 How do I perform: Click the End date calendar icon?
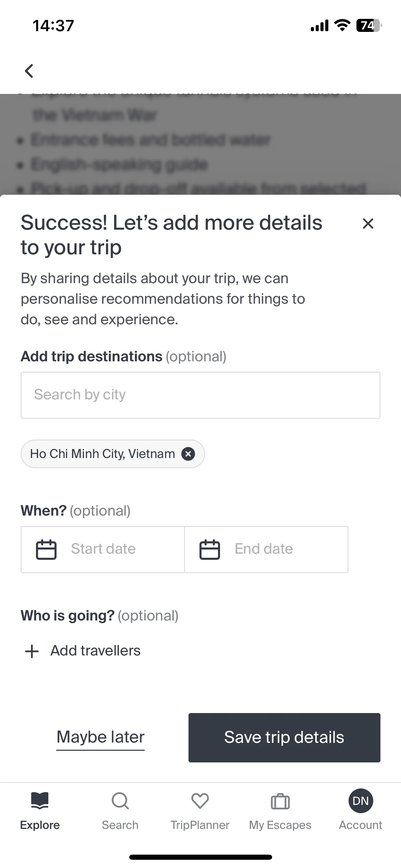point(210,549)
